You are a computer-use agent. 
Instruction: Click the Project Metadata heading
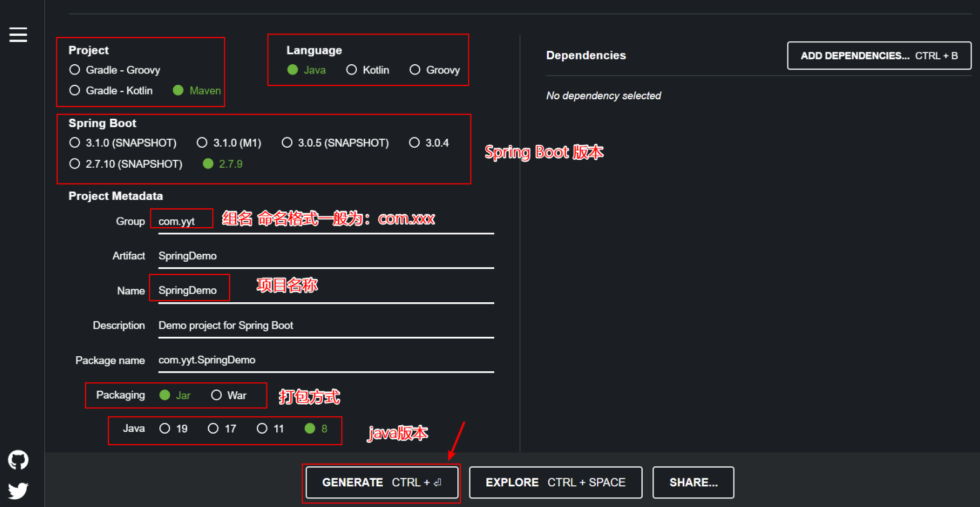coord(116,196)
